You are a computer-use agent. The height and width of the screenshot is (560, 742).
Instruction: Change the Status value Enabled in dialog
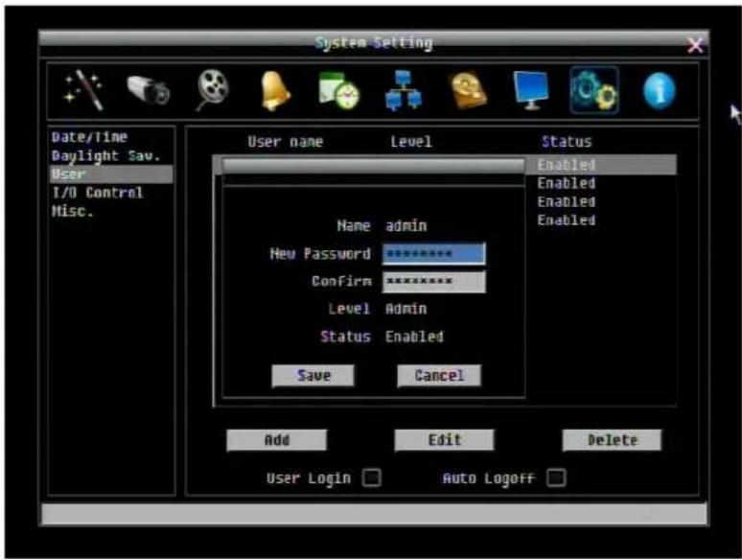coord(414,337)
